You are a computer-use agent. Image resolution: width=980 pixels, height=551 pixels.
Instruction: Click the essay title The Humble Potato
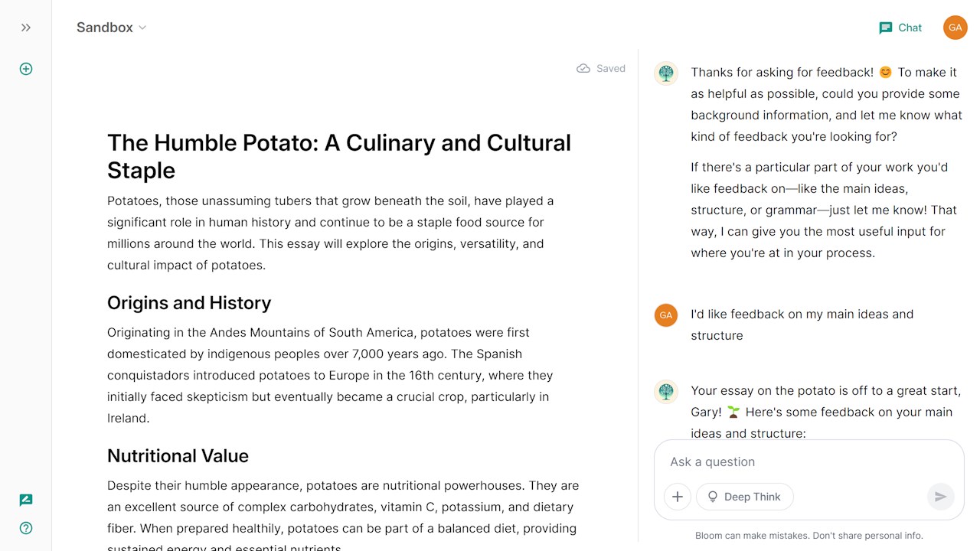point(339,156)
